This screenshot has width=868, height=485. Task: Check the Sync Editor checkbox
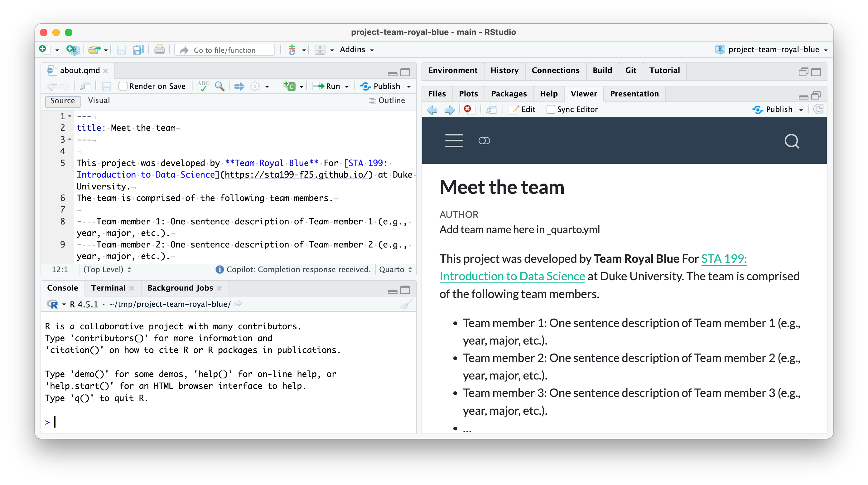[551, 109]
